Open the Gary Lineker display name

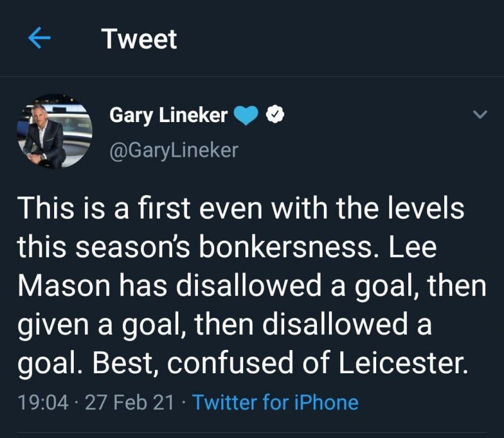click(169, 115)
